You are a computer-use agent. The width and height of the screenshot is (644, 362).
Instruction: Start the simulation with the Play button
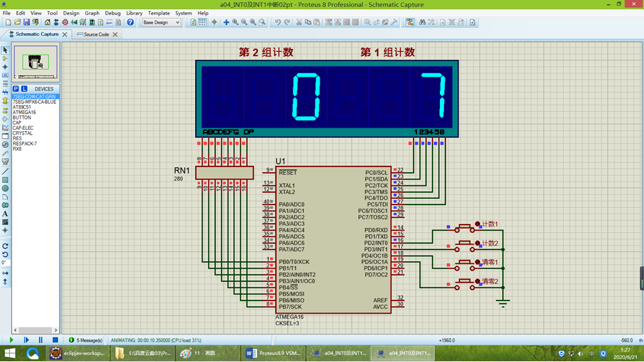(12, 340)
